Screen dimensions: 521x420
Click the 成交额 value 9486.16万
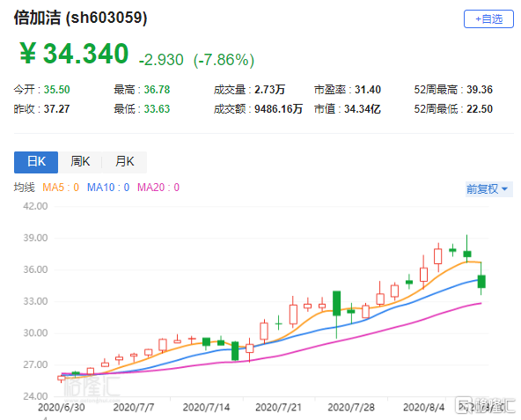point(278,108)
